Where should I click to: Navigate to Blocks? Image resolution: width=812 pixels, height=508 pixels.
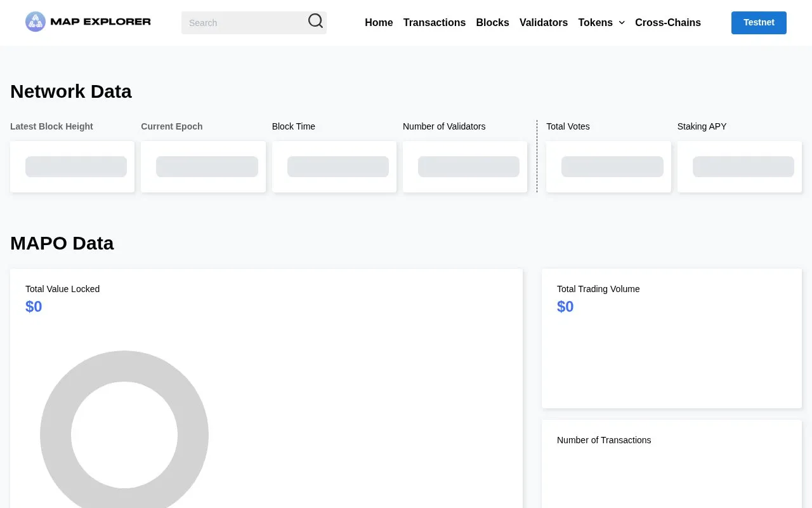(493, 23)
